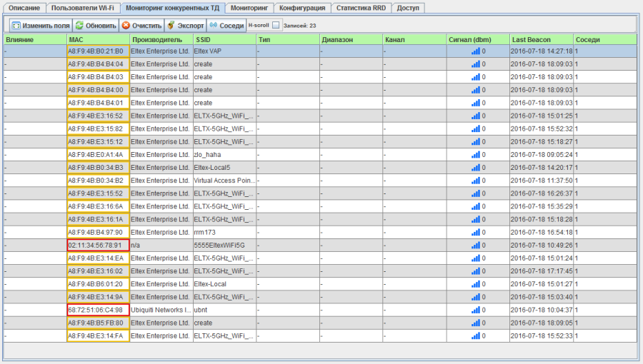This screenshot has width=643, height=364.
Task: Open the Соседи neighbors view
Action: pyautogui.click(x=226, y=26)
